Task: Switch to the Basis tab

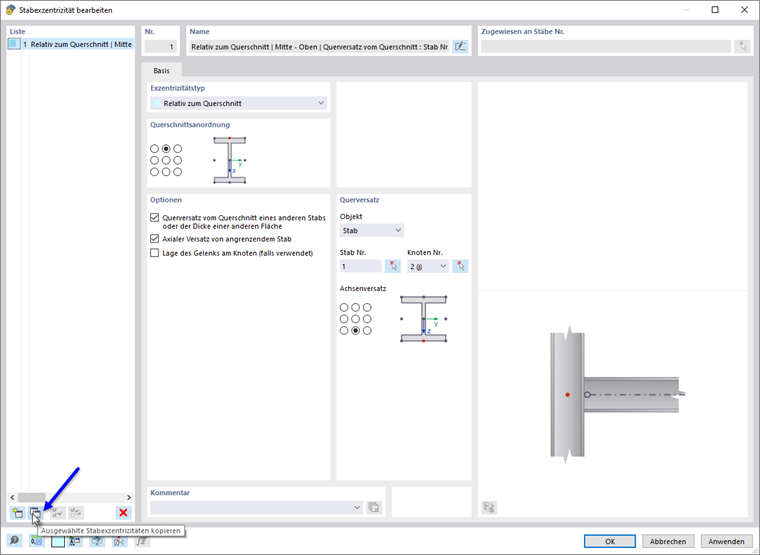Action: point(161,71)
